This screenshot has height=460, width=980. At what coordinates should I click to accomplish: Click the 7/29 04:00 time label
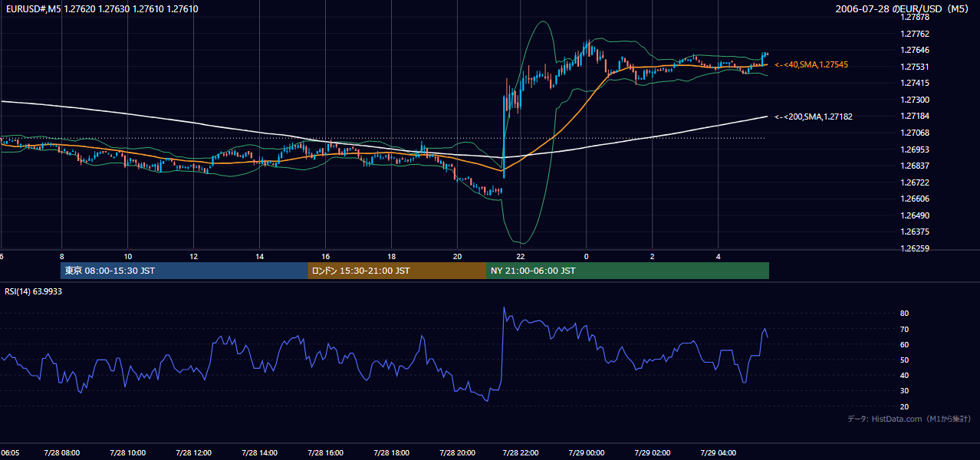pos(718,453)
